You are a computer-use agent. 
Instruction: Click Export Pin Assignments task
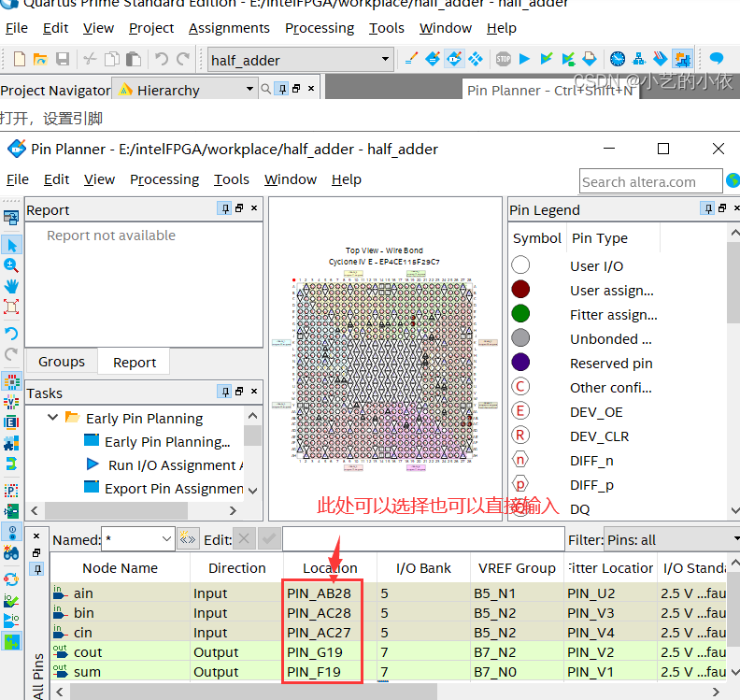tap(174, 489)
